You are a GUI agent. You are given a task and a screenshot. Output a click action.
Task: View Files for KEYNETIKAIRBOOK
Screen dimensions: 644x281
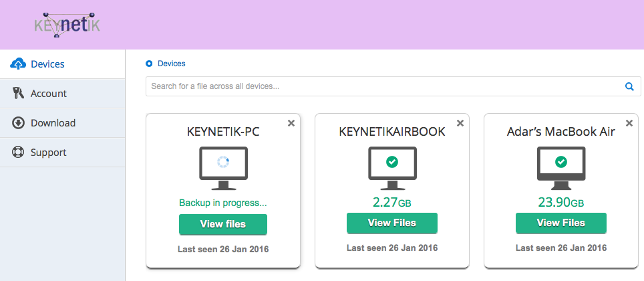pos(392,223)
